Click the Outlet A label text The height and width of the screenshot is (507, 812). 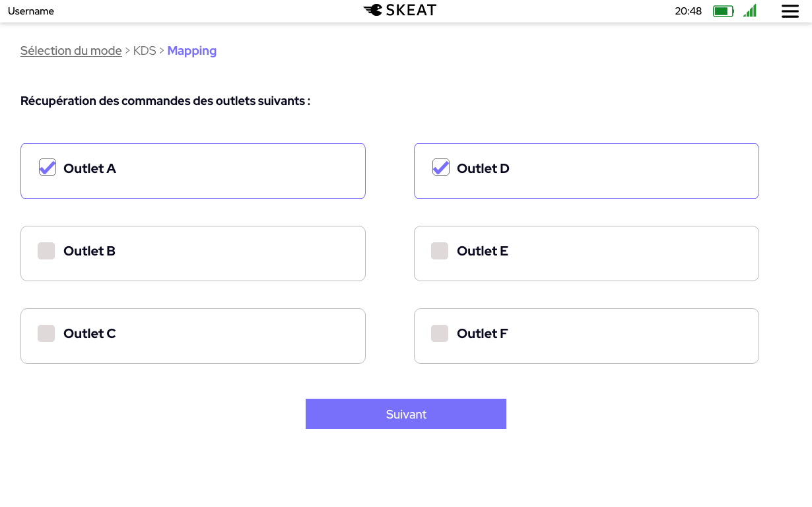90,168
